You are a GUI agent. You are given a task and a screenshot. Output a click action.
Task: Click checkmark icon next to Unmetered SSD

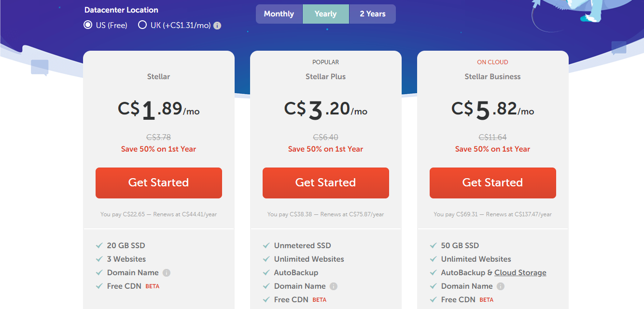[266, 246]
